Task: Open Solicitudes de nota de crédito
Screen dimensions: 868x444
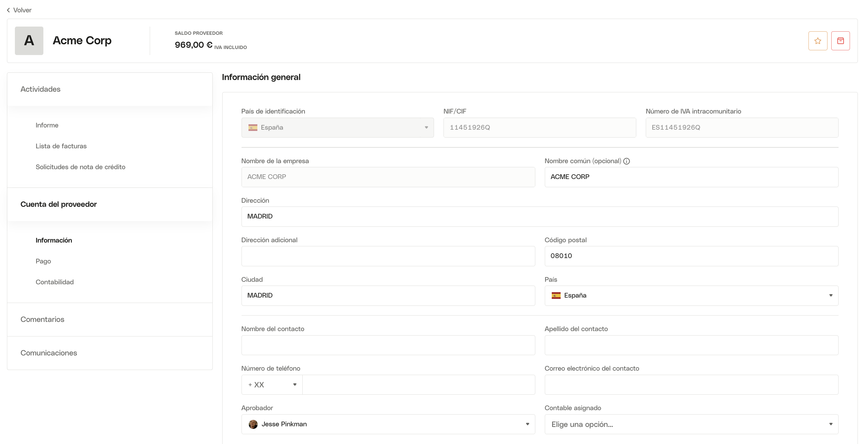Action: (x=80, y=167)
